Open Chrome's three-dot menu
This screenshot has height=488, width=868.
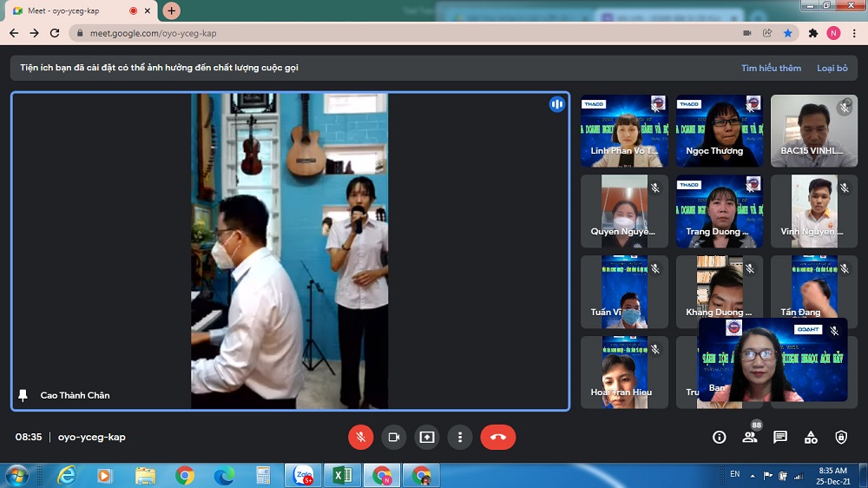point(854,33)
